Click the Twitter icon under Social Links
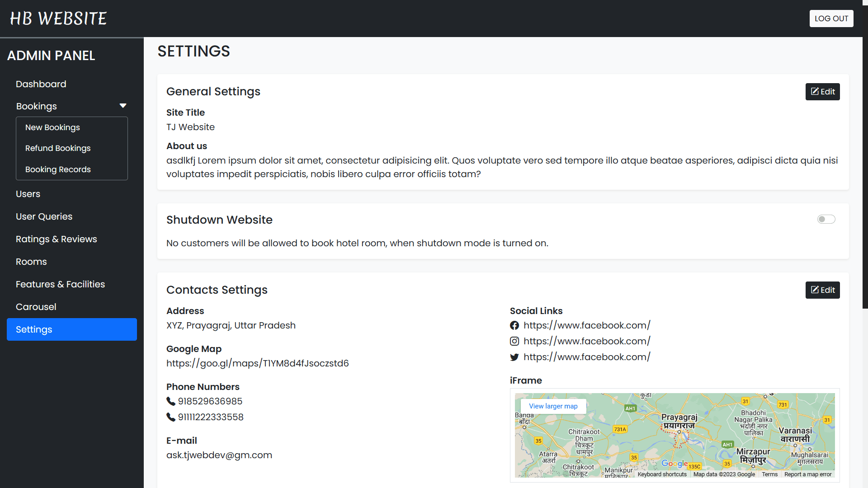 point(514,357)
